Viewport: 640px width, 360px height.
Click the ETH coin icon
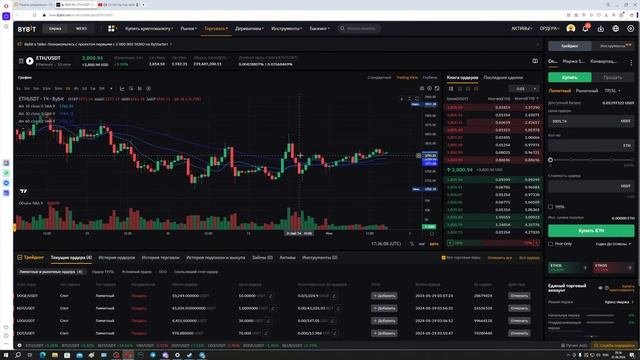point(29,61)
